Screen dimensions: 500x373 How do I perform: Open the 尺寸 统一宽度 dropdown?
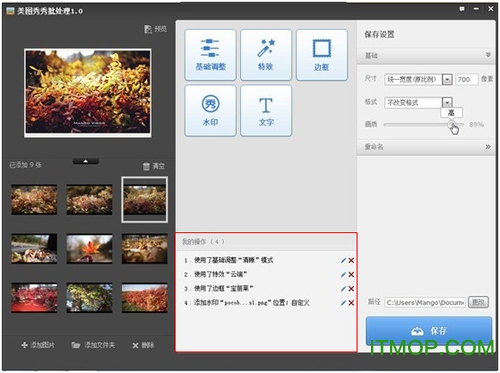click(x=447, y=79)
